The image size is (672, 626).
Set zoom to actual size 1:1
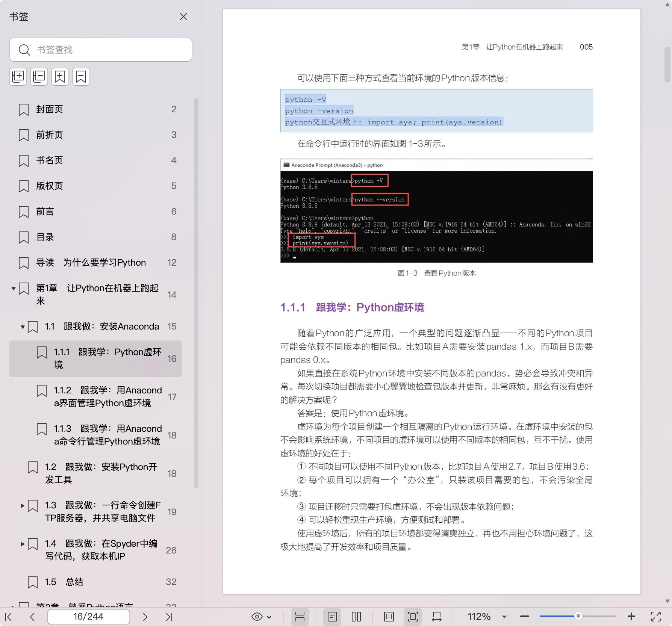pos(389,617)
